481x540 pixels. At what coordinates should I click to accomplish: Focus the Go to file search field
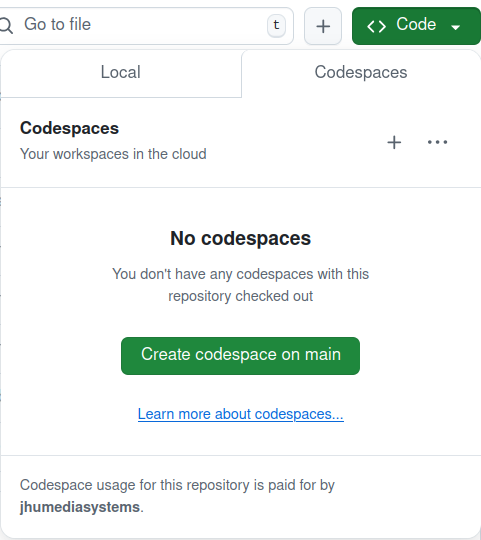145,26
